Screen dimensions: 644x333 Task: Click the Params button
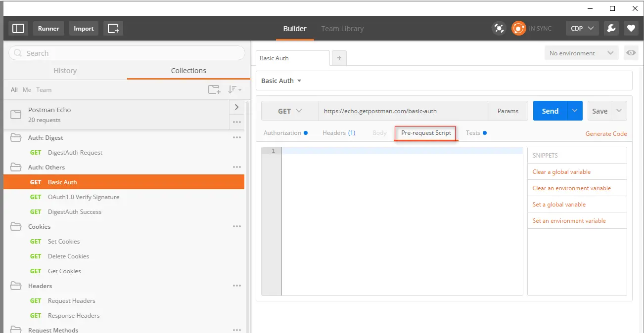click(508, 111)
